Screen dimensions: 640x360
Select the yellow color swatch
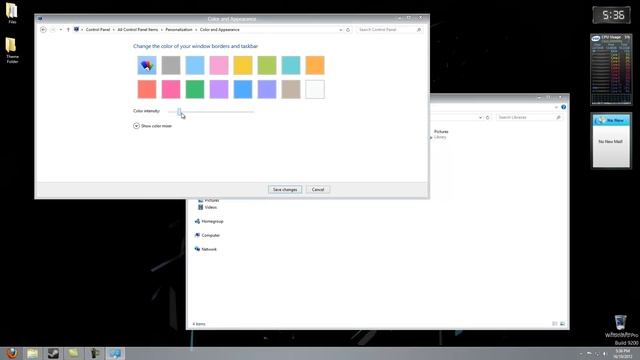point(243,65)
